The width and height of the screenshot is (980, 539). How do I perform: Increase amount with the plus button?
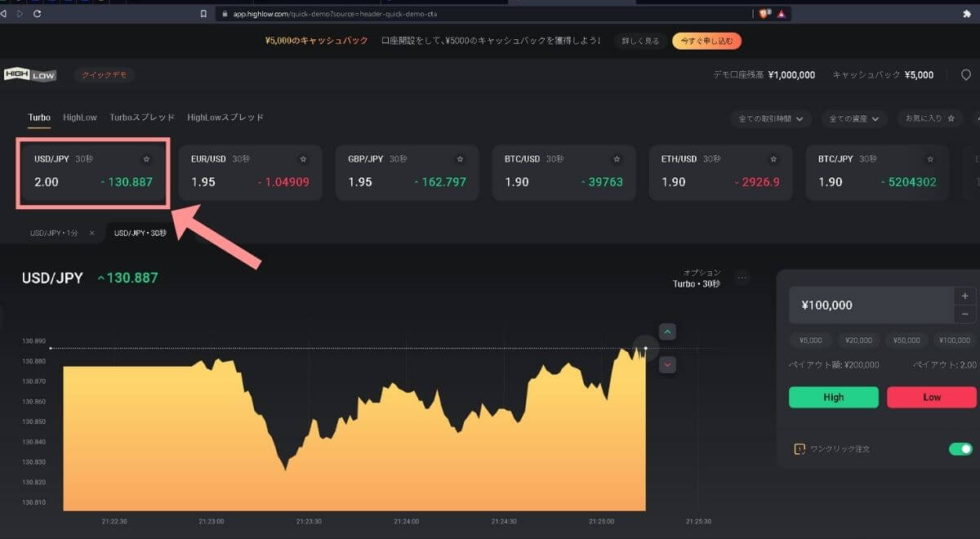pyautogui.click(x=964, y=296)
